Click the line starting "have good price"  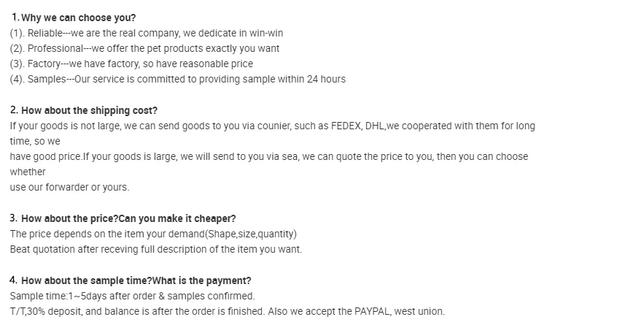268,156
